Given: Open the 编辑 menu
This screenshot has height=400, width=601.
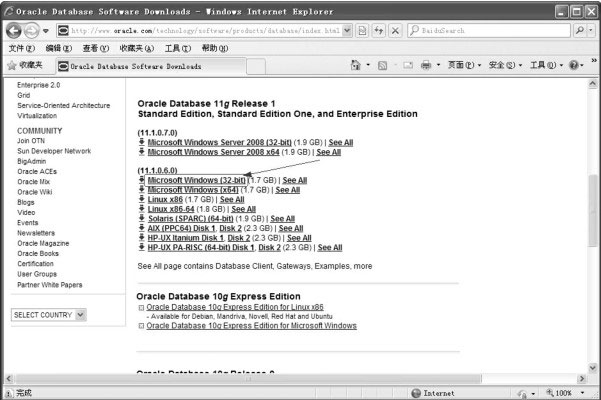Looking at the screenshot, I should (x=59, y=48).
